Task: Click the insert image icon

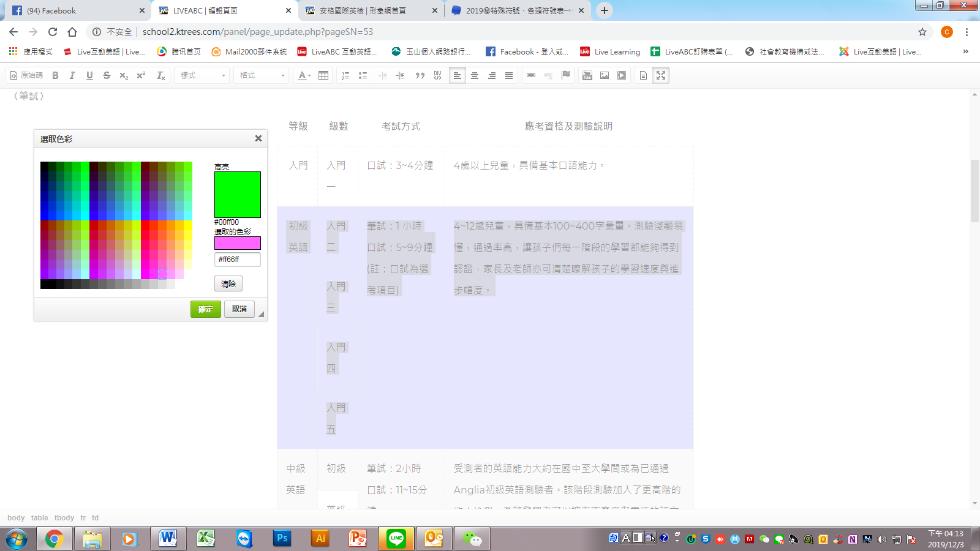Action: point(605,75)
